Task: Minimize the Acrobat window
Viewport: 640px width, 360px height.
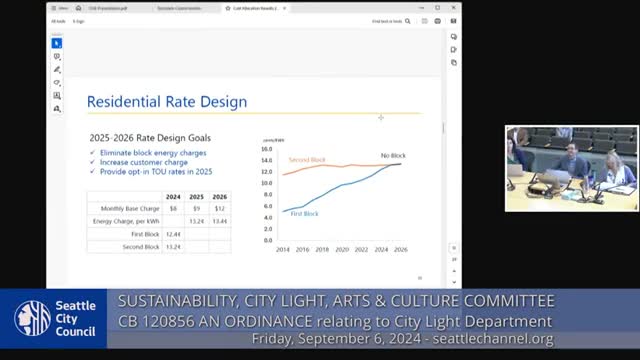Action: coord(421,8)
